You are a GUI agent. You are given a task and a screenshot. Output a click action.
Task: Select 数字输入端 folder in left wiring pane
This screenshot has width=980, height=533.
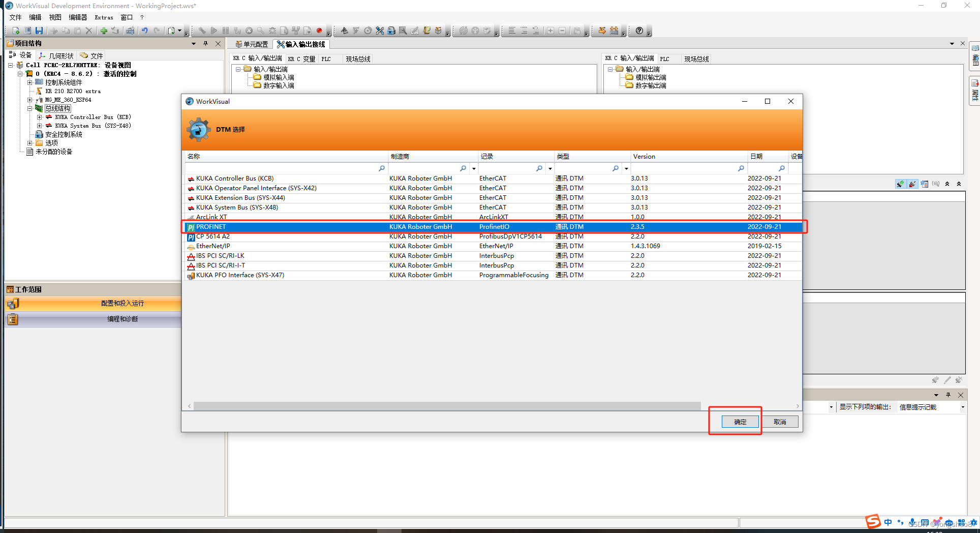click(x=279, y=85)
